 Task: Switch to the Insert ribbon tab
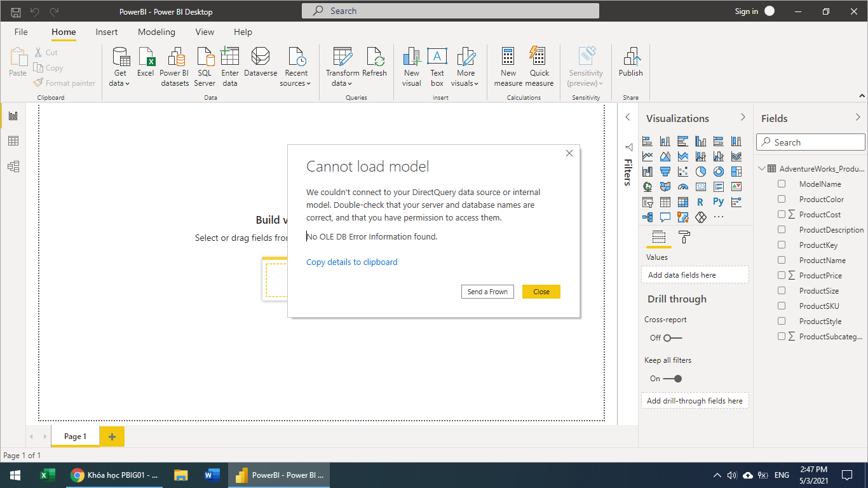pyautogui.click(x=107, y=32)
